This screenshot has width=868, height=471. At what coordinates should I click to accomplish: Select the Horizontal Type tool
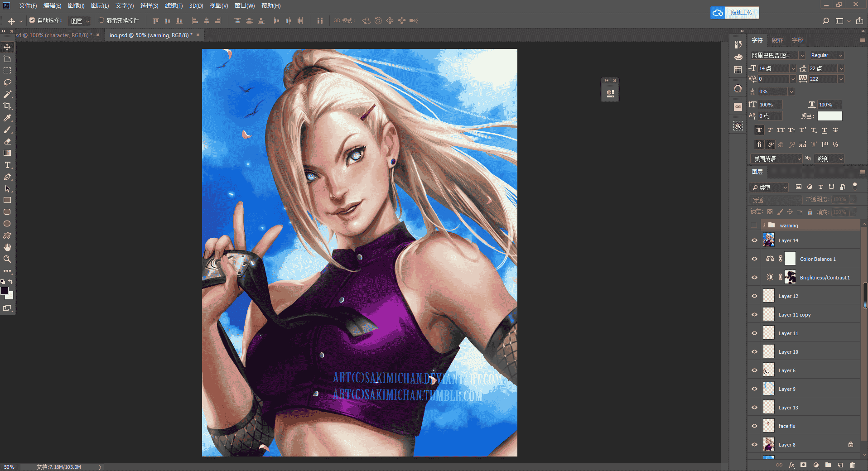point(7,165)
